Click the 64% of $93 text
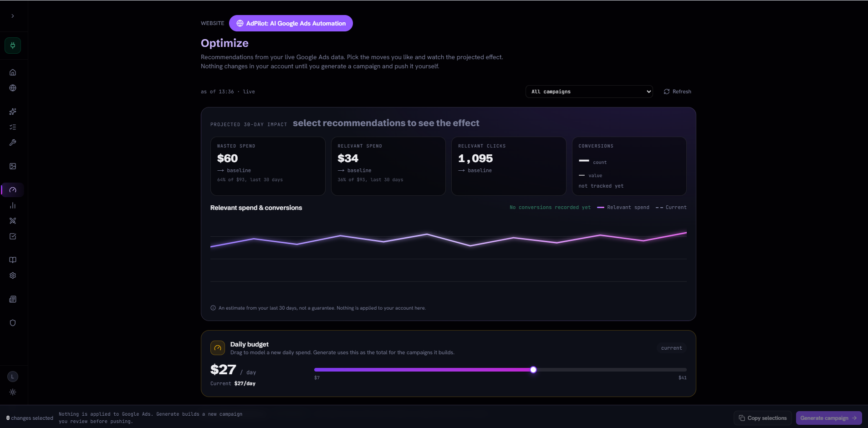The image size is (868, 428). point(250,180)
